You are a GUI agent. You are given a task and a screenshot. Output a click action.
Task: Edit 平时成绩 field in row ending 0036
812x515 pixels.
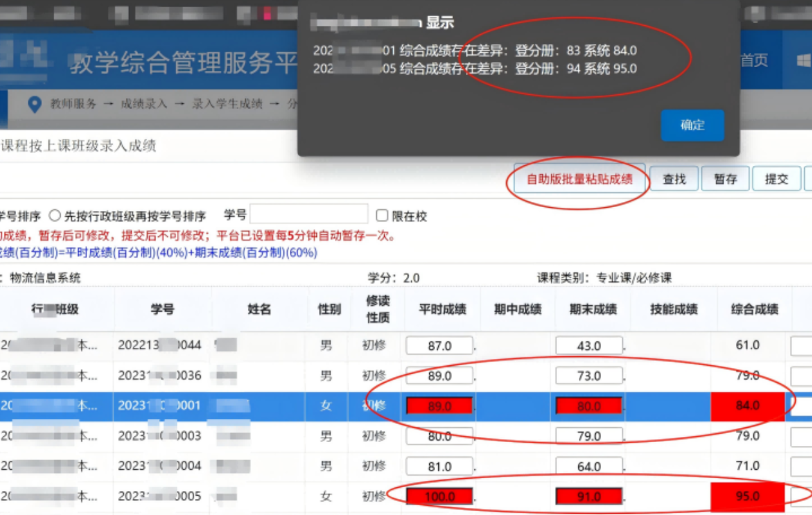tap(440, 376)
